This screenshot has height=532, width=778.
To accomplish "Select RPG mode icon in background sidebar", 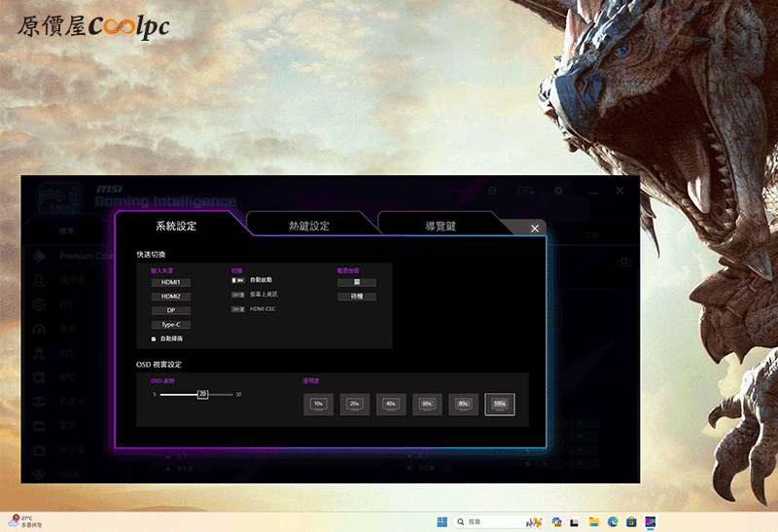I will coord(39,377).
